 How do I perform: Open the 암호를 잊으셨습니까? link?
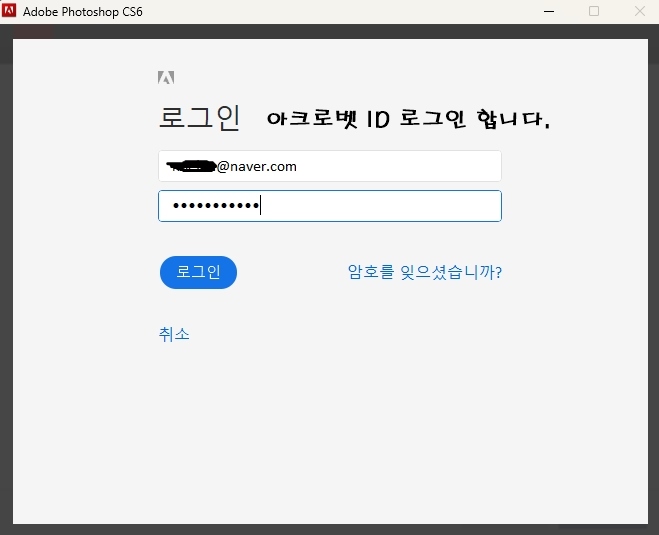click(x=424, y=272)
